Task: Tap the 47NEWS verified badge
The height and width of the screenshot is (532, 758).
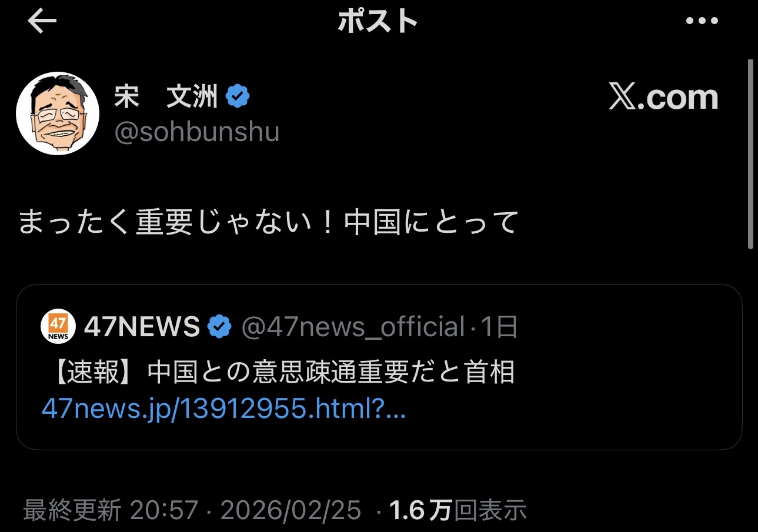Action: [x=219, y=326]
